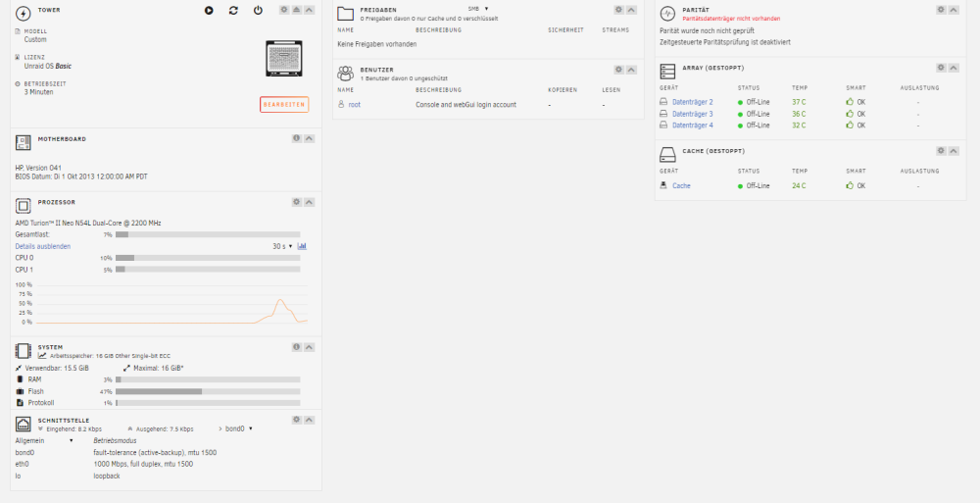The height and width of the screenshot is (503, 980).
Task: Click SMART thumbs-up for Cache
Action: (x=850, y=185)
